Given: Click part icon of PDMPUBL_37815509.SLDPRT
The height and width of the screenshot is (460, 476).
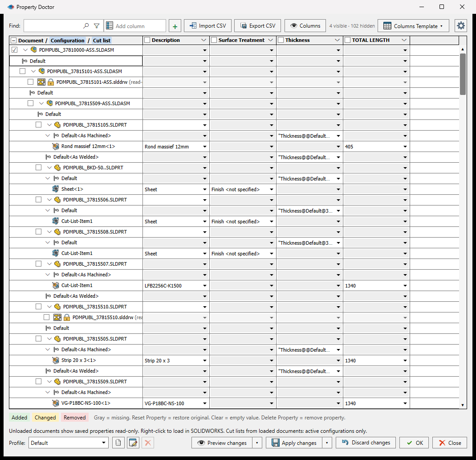Looking at the screenshot, I should coord(57,381).
